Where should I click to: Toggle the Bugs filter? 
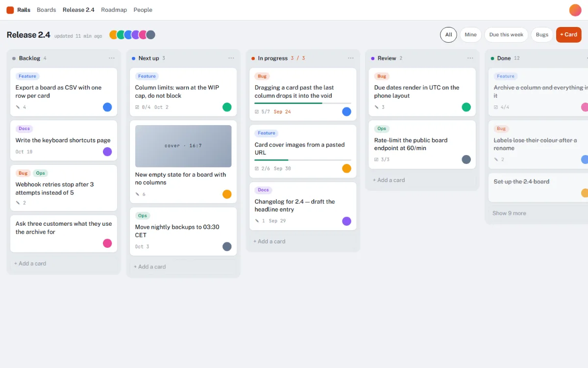[x=542, y=35]
